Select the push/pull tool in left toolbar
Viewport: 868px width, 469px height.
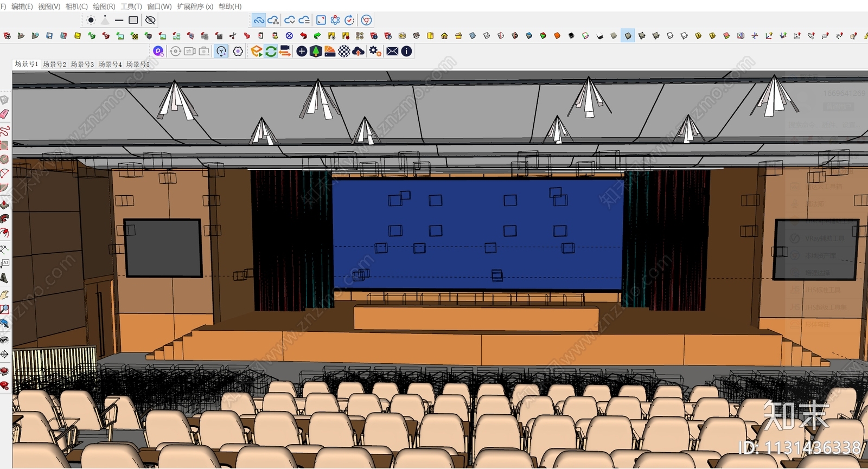[4, 204]
